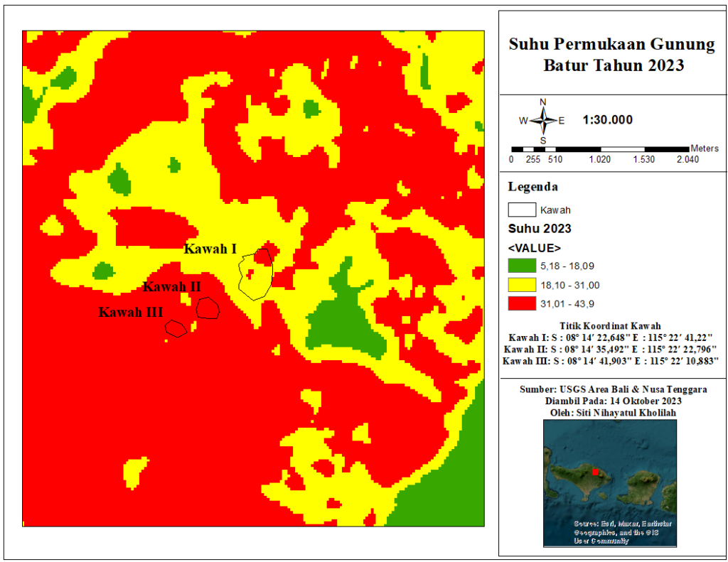Pick the green 5,18 - 18,09 swatch
This screenshot has width=728, height=562.
click(x=522, y=267)
